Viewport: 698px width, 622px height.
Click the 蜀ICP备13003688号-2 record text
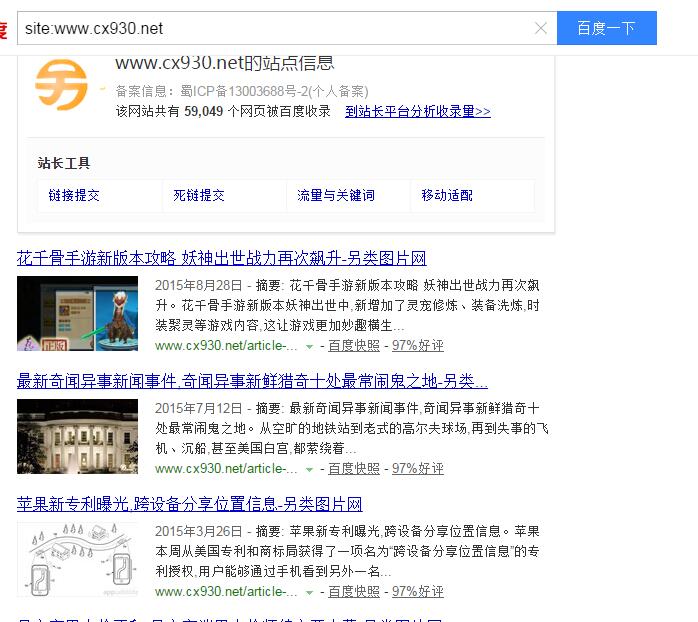244,91
